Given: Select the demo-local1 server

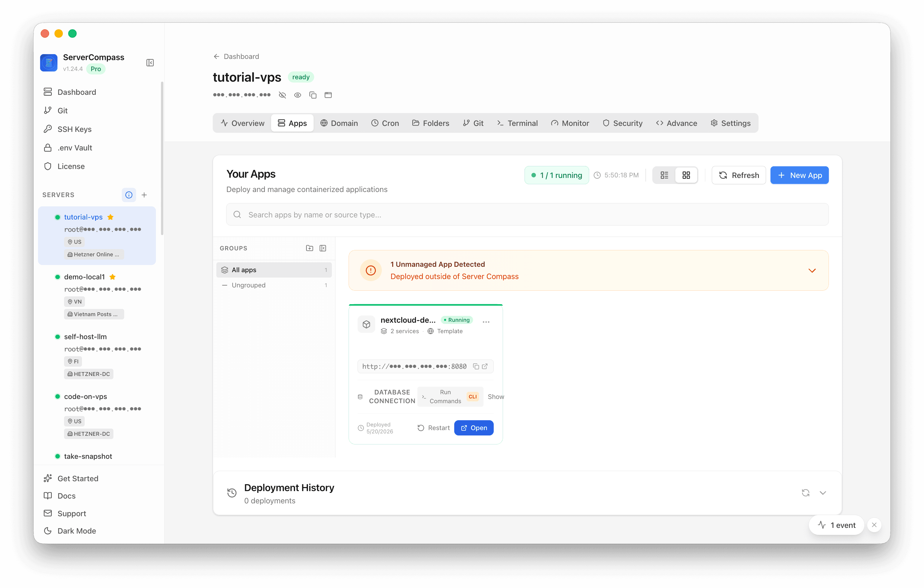Looking at the screenshot, I should 97,295.
